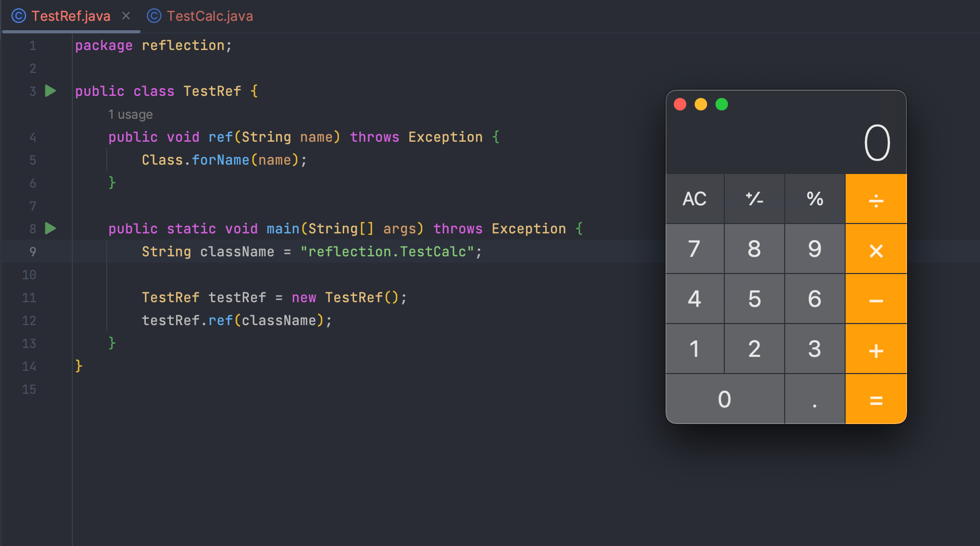
Task: Click the calculator 9 key
Action: click(815, 249)
